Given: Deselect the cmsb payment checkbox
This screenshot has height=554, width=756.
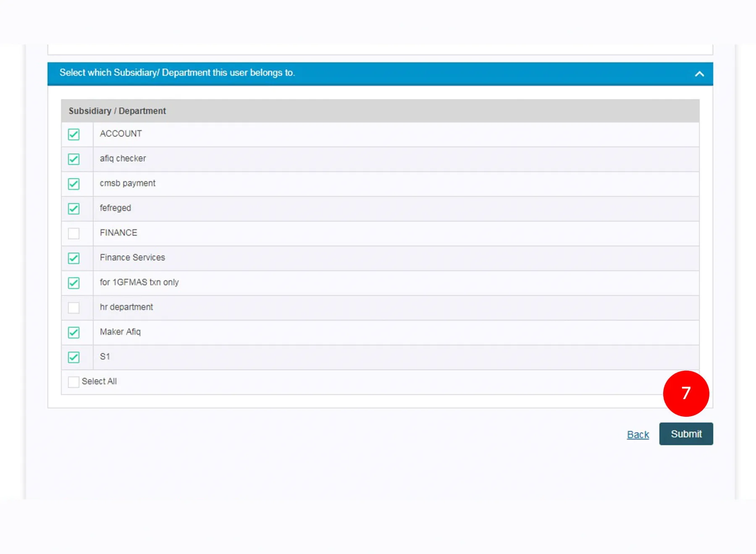Looking at the screenshot, I should pyautogui.click(x=73, y=184).
